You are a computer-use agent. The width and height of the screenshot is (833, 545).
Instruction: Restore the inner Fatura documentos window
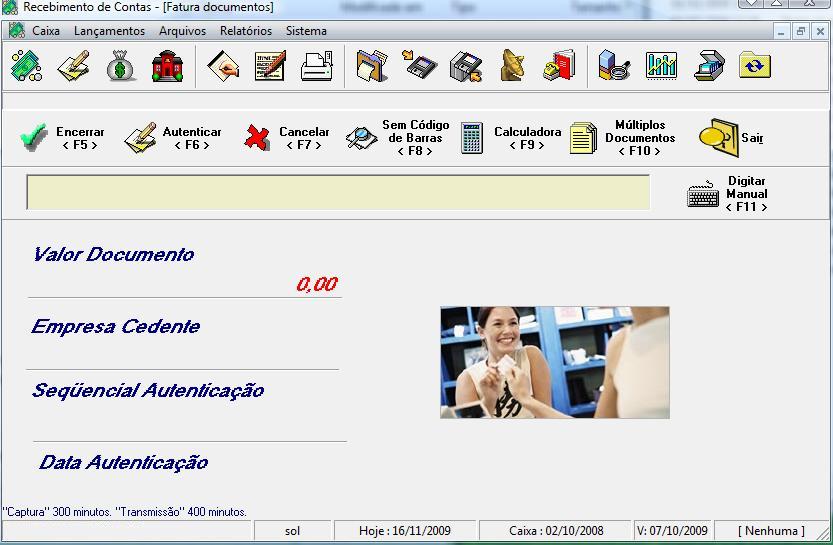(800, 31)
